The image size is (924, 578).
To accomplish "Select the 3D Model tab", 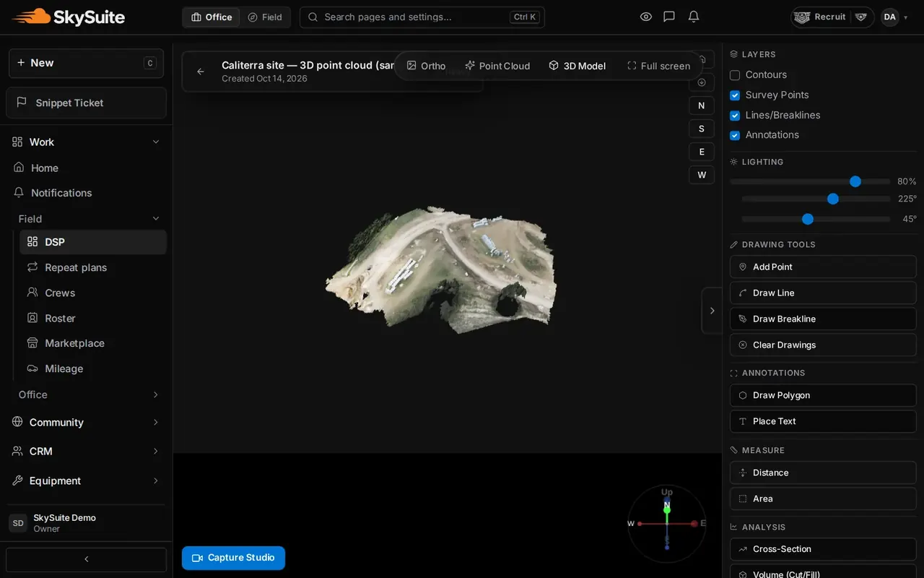I will click(x=577, y=66).
